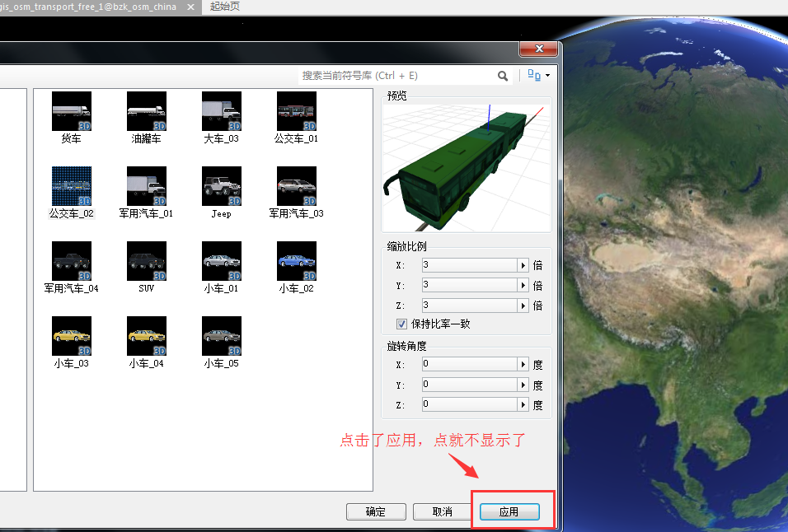788x532 pixels.
Task: Choose the 小车_04 car symbol
Action: (x=146, y=336)
